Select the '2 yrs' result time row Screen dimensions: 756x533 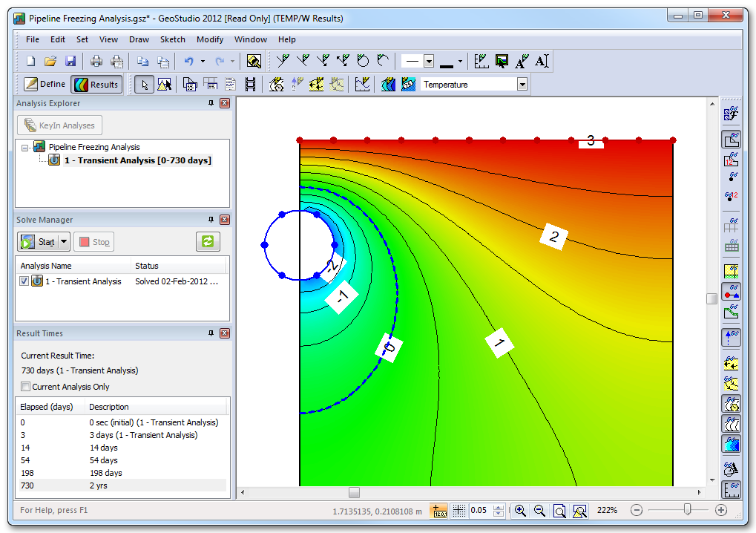click(122, 485)
